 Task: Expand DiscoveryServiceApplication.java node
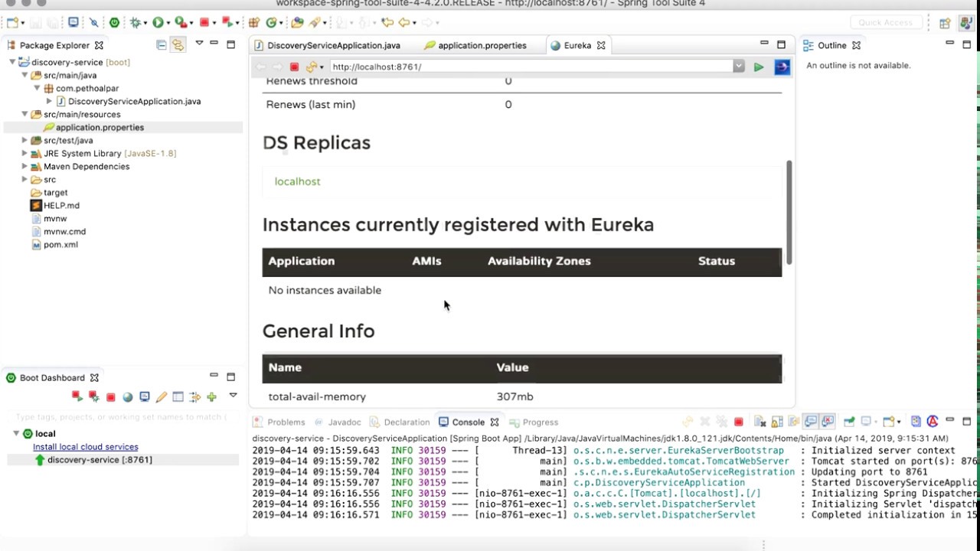pos(49,101)
